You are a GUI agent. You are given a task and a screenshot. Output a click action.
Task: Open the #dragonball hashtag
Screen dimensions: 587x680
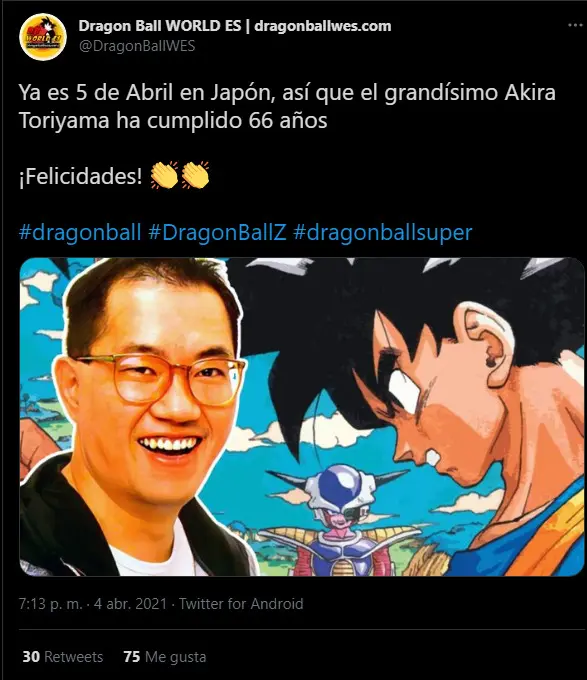(x=80, y=232)
